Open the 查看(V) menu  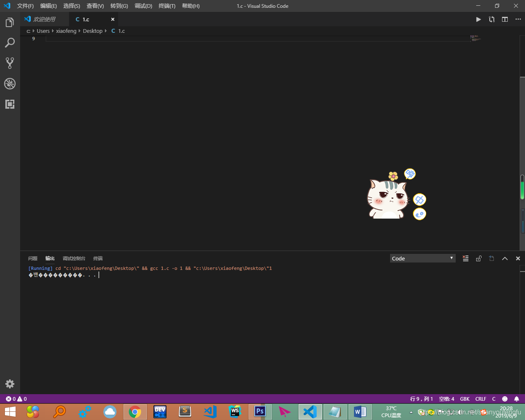coord(95,6)
